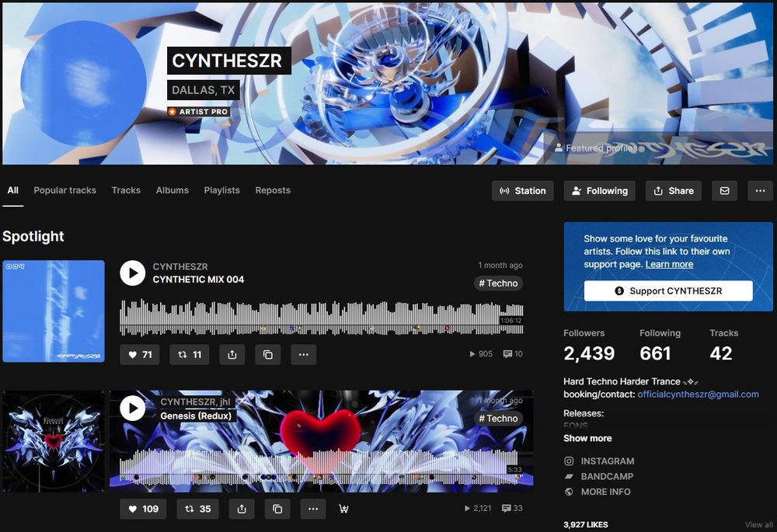Viewport: 777px width, 532px height.
Task: Open the 10 comments on CYNTHETIC MIX 004
Action: (x=513, y=353)
